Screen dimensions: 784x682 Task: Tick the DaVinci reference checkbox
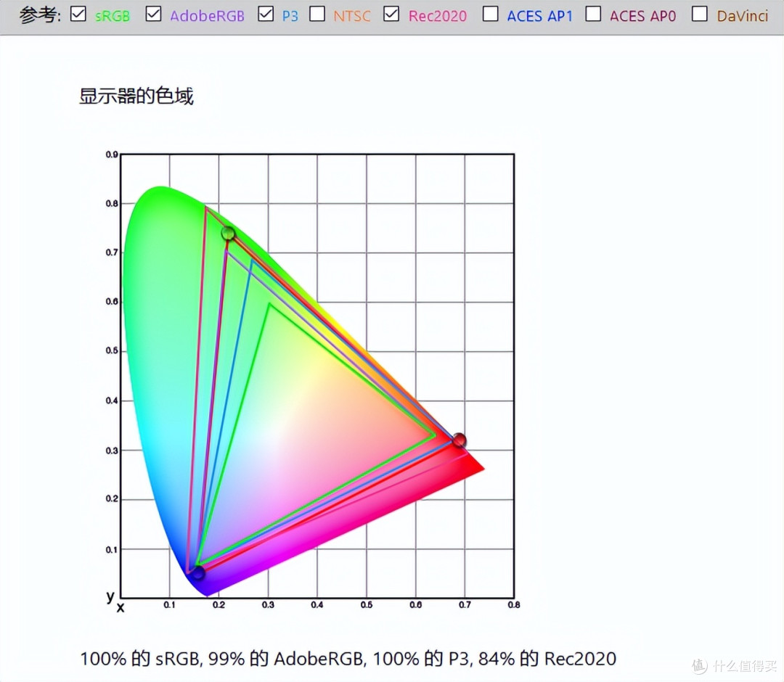coord(699,14)
